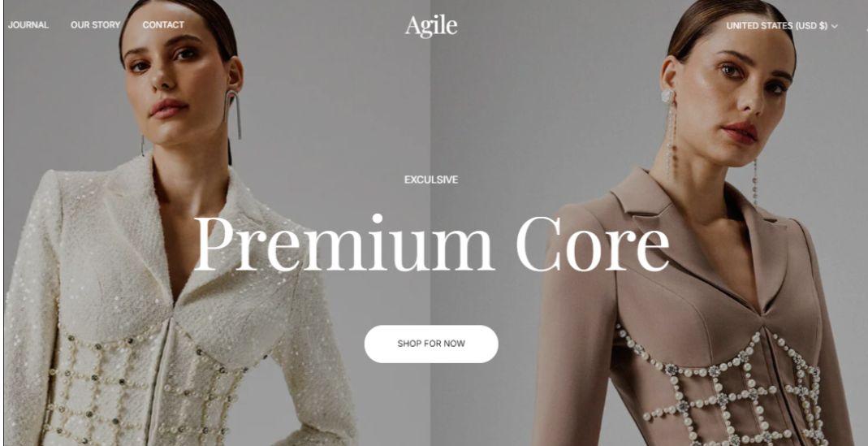Select the Premium Core headline
Screen dimensions: 868x446
pos(431,244)
